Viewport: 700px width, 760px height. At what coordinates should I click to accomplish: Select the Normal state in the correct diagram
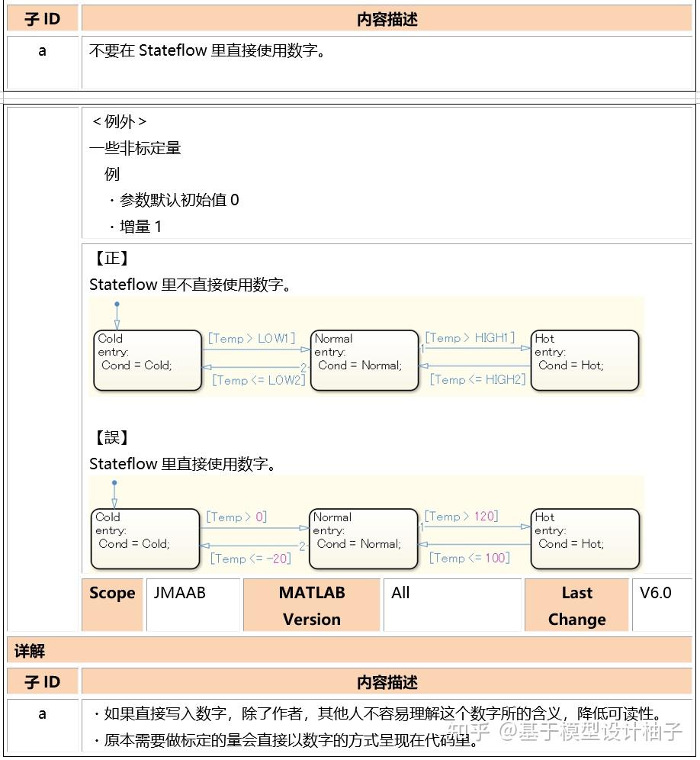click(x=364, y=359)
